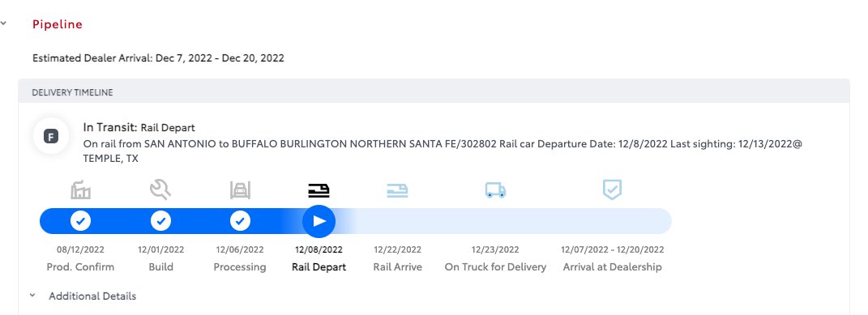The height and width of the screenshot is (315, 868).
Task: Collapse the Pipeline section chevron
Action: click(x=4, y=23)
